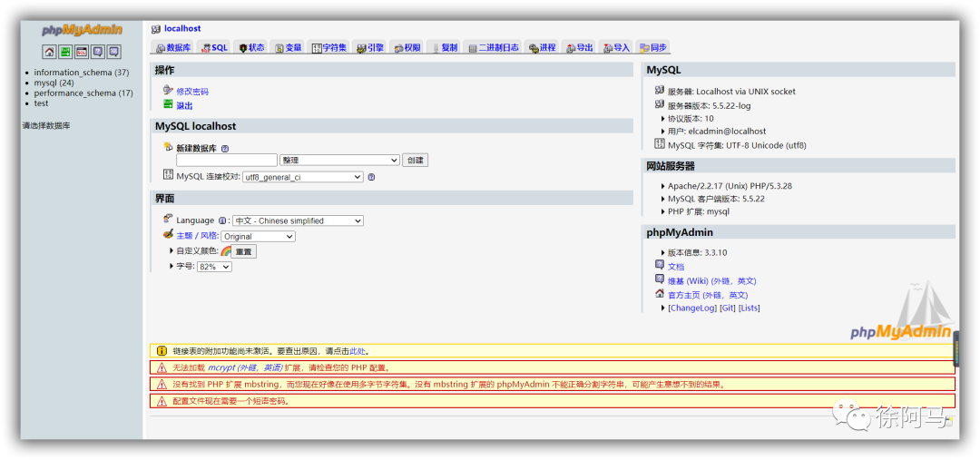Open the 二进制日志 tab

493,47
